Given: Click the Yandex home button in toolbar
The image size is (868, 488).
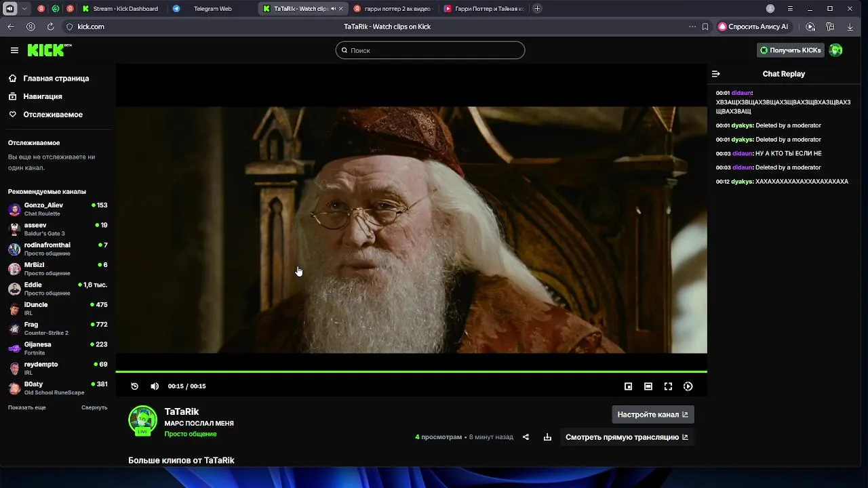Looking at the screenshot, I should coord(31,26).
